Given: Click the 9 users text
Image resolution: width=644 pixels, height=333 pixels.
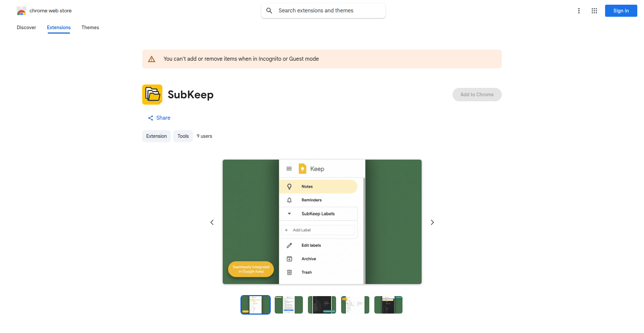Looking at the screenshot, I should (205, 136).
